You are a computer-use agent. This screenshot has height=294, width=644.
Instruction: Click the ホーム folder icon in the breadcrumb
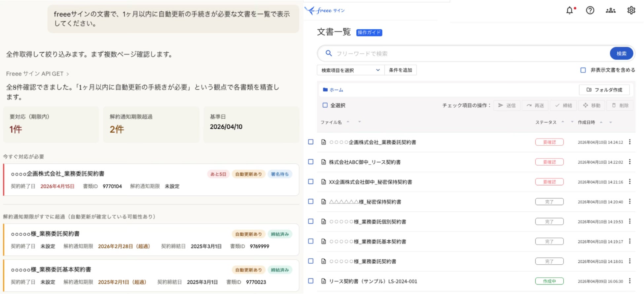(325, 90)
